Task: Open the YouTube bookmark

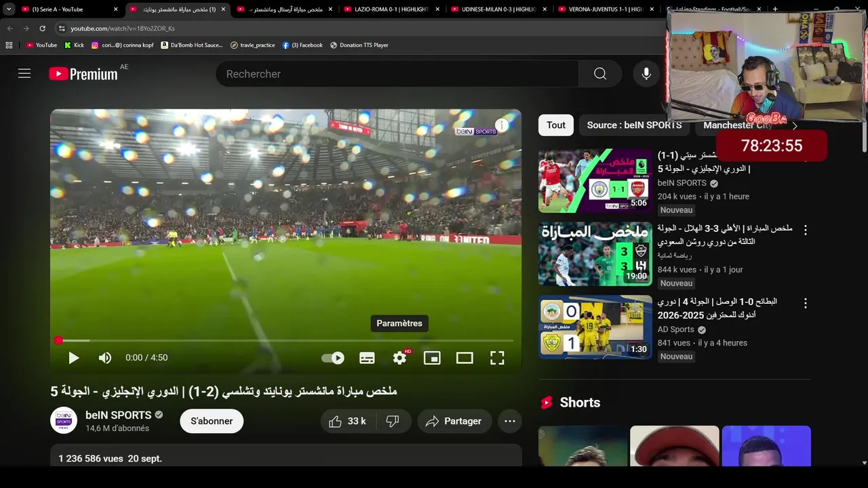Action: (41, 45)
